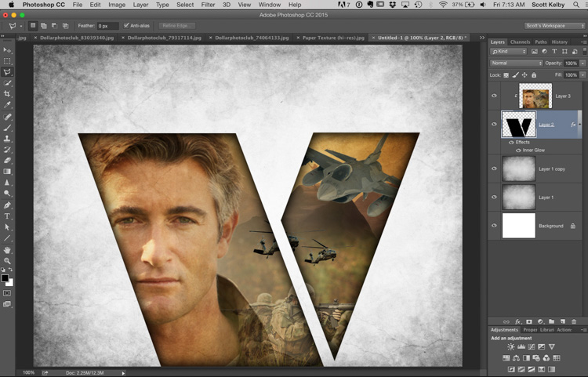The width and height of the screenshot is (588, 377).
Task: Click the delete layer trash icon
Action: coord(574,321)
